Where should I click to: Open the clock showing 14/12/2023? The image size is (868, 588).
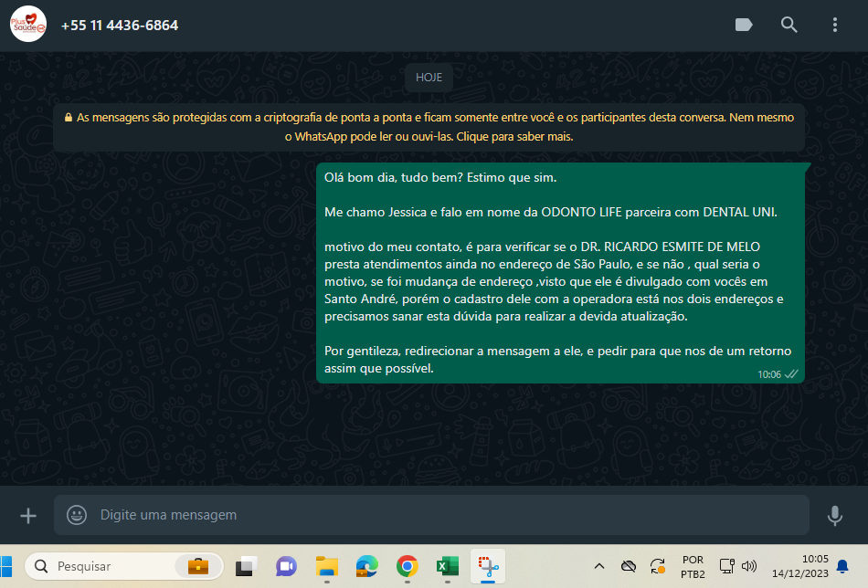800,566
